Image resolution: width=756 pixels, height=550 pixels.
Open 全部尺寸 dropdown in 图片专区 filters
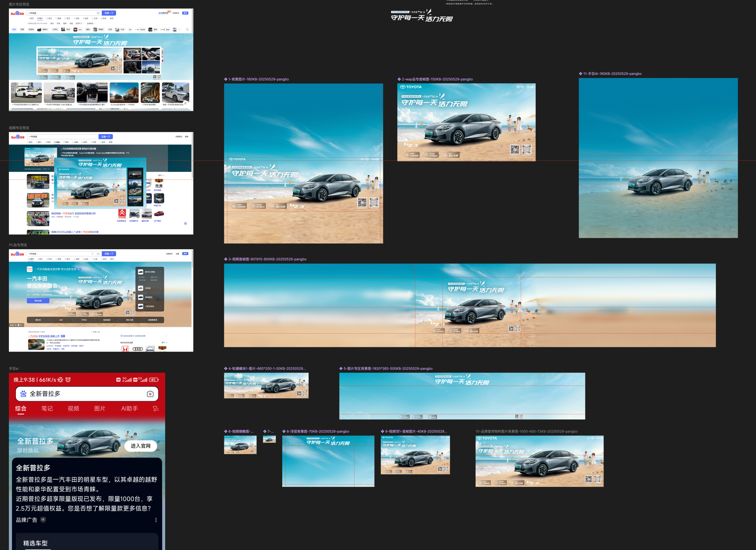pos(79,24)
